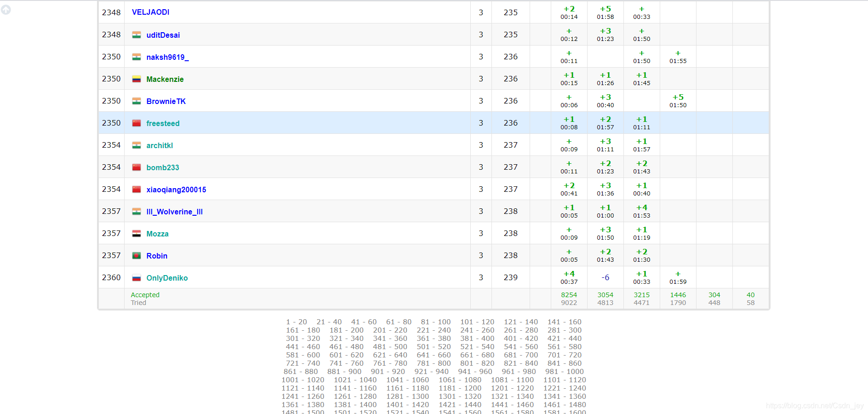Go to standings page 1281 - 1300

[x=407, y=397]
